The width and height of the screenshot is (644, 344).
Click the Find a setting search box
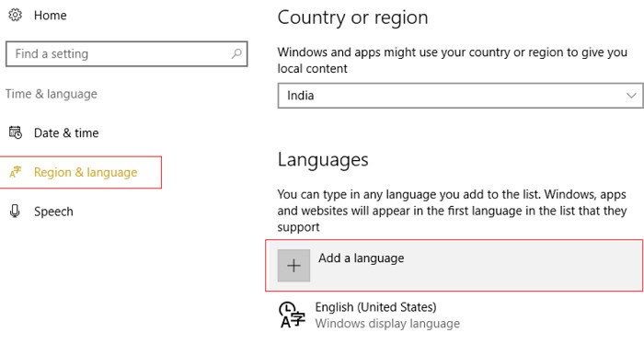click(127, 53)
